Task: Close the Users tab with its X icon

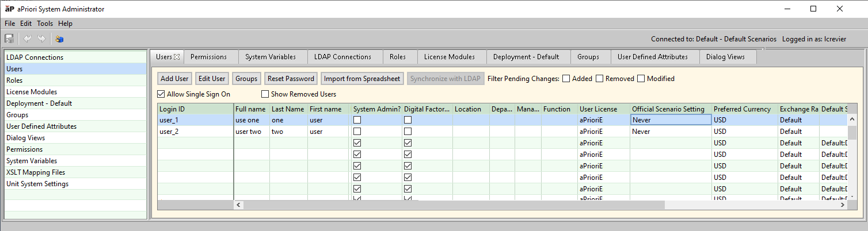Action: point(177,57)
